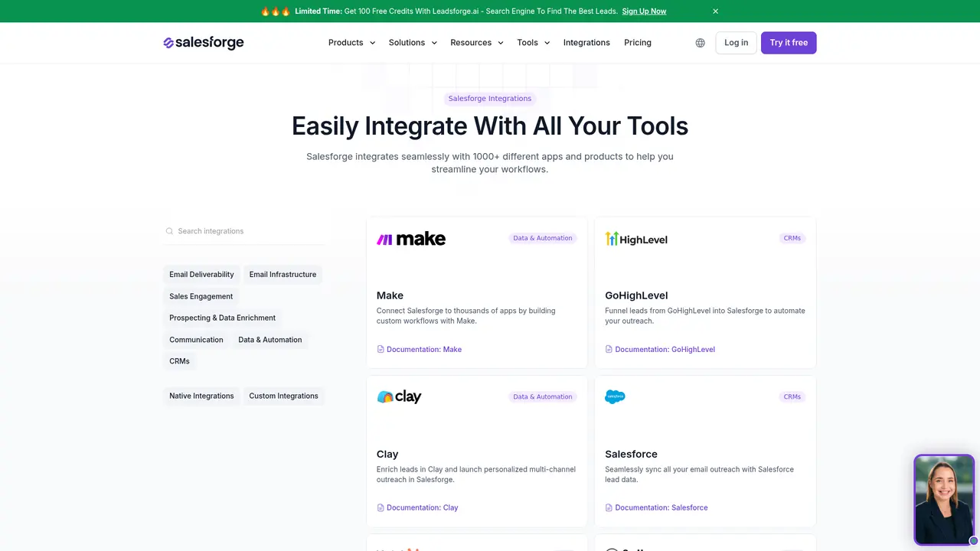Expand the Products dropdown menu
Screen dimensions: 980x551
tap(351, 43)
